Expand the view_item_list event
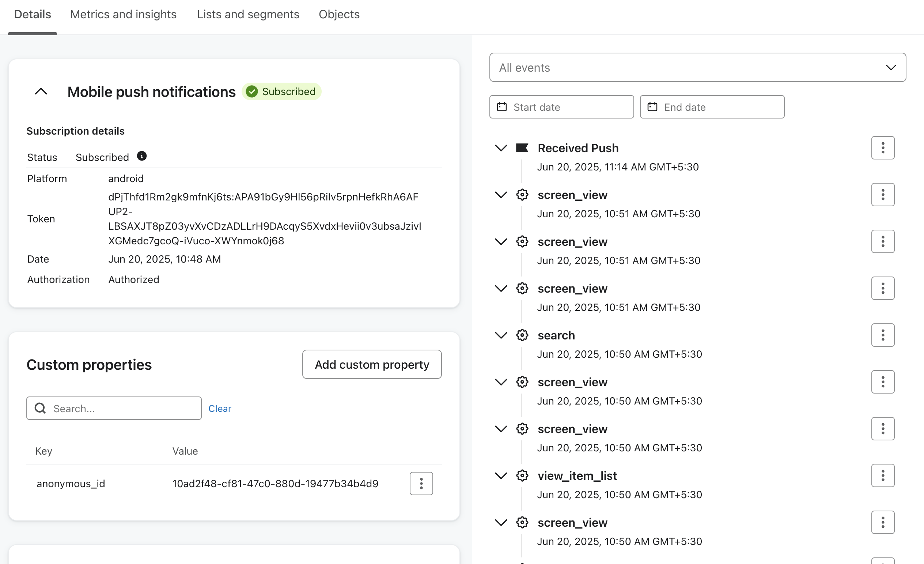The width and height of the screenshot is (924, 564). click(501, 476)
